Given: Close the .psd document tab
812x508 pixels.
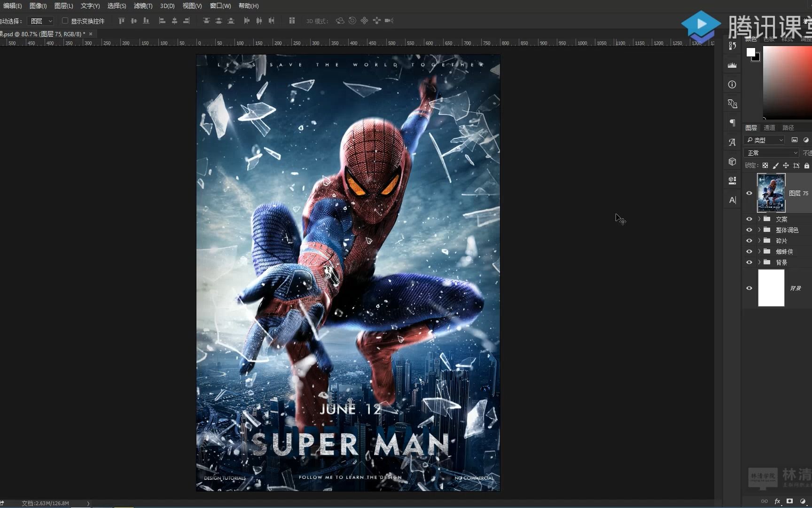Looking at the screenshot, I should coord(91,34).
